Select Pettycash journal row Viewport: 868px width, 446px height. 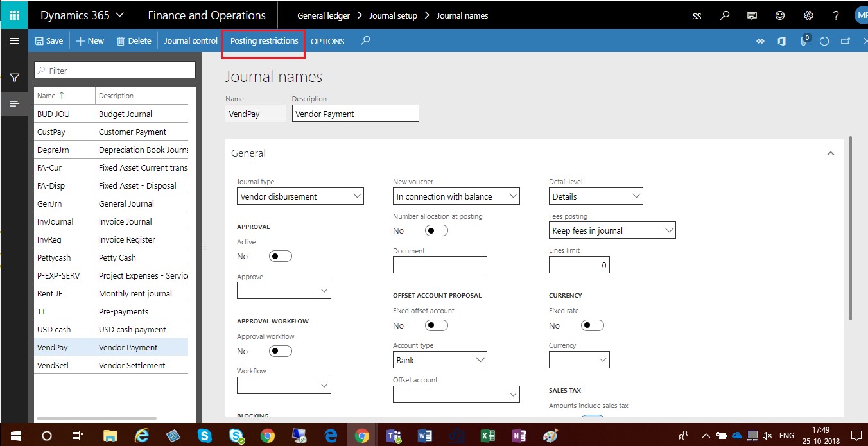111,257
